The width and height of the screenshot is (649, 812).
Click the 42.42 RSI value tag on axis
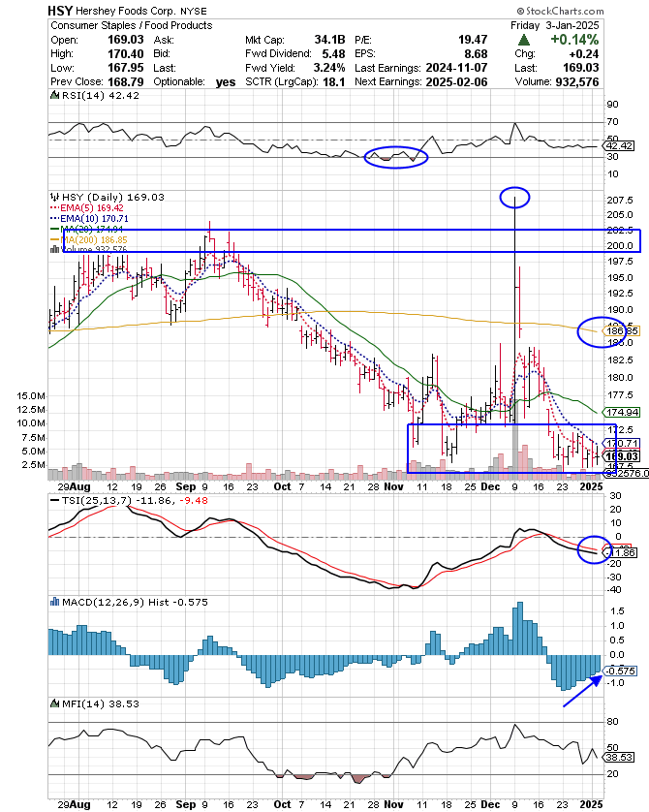tap(619, 146)
